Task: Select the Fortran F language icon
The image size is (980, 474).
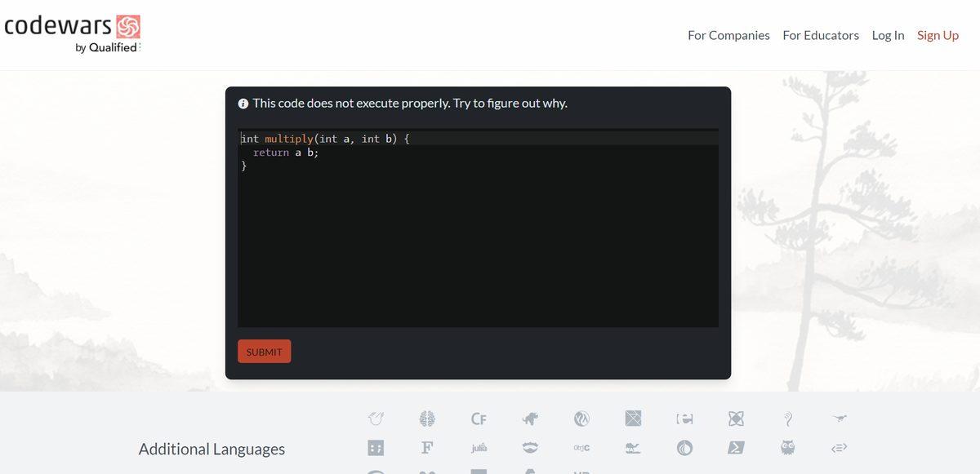Action: (x=427, y=448)
